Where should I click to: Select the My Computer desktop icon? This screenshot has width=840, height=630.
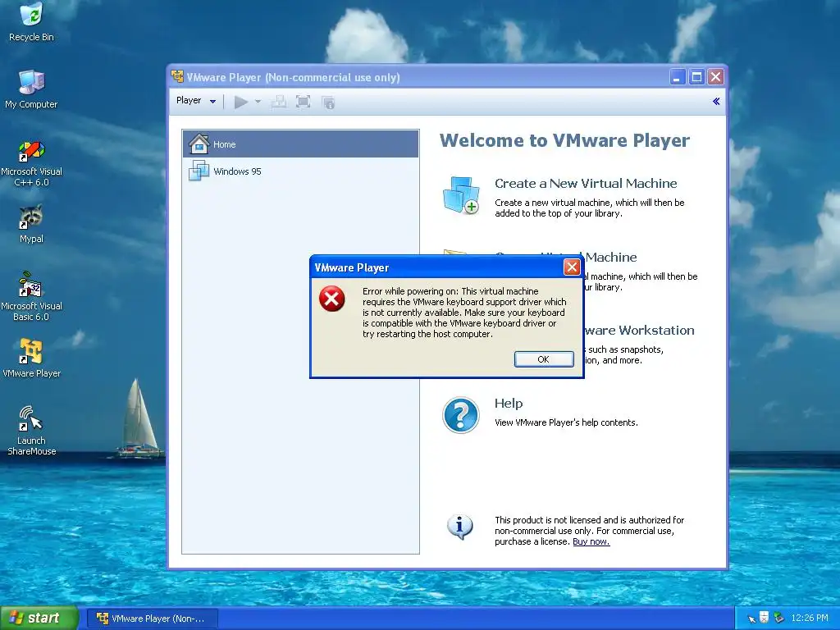[x=31, y=89]
